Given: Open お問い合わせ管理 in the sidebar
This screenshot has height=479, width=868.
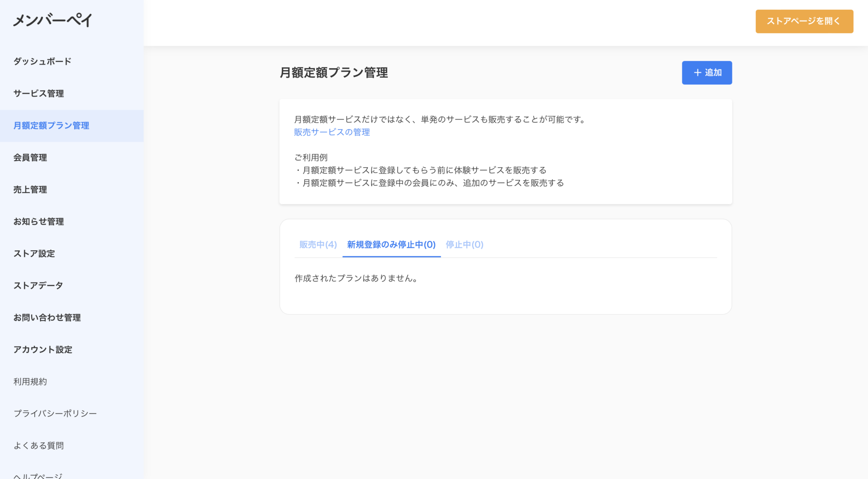Looking at the screenshot, I should tap(47, 317).
